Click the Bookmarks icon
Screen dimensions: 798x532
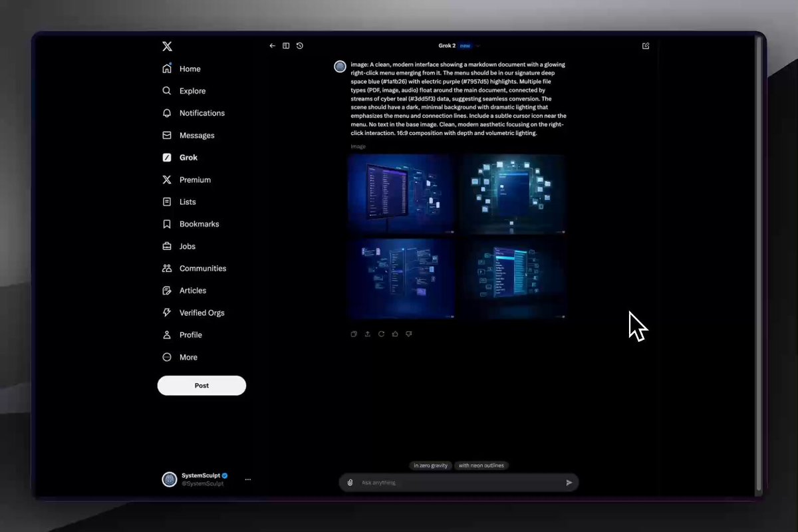(167, 224)
